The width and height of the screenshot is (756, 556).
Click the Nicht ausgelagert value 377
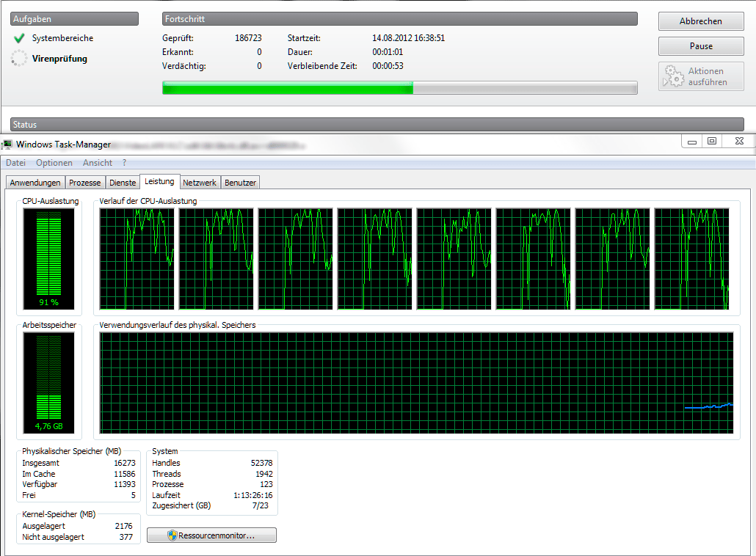tap(126, 537)
